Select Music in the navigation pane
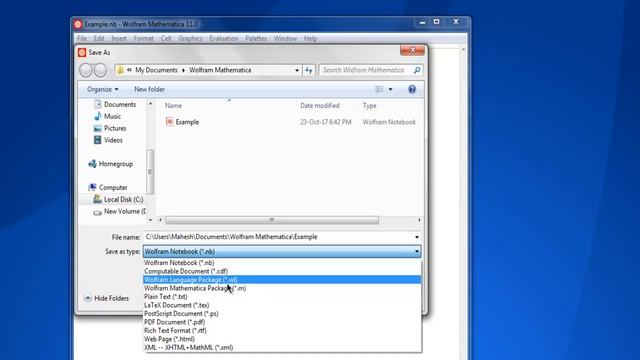 [108, 116]
